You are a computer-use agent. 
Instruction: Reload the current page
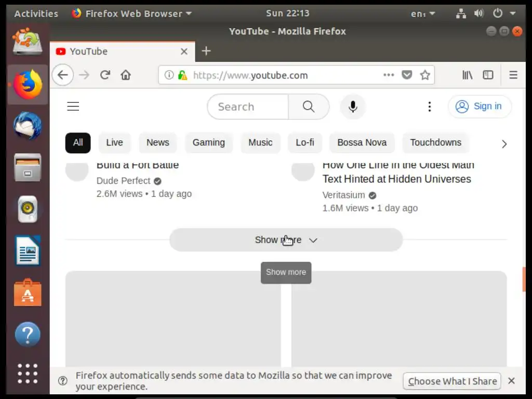pyautogui.click(x=105, y=75)
